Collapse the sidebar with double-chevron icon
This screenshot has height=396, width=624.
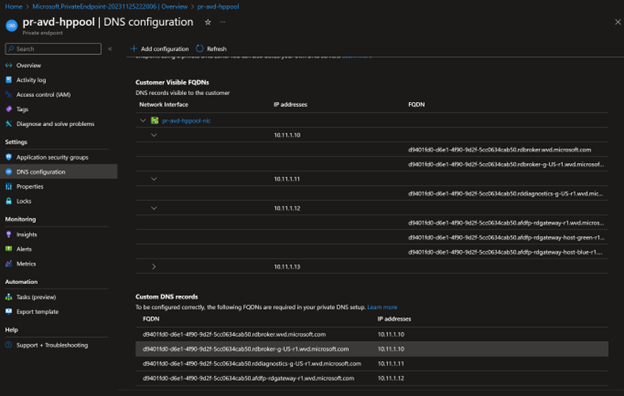click(110, 49)
